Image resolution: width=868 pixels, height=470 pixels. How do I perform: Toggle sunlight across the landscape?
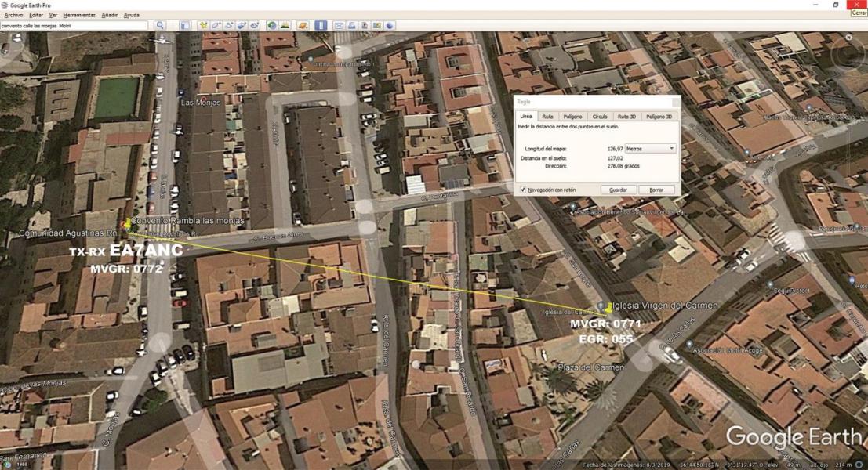click(284, 25)
